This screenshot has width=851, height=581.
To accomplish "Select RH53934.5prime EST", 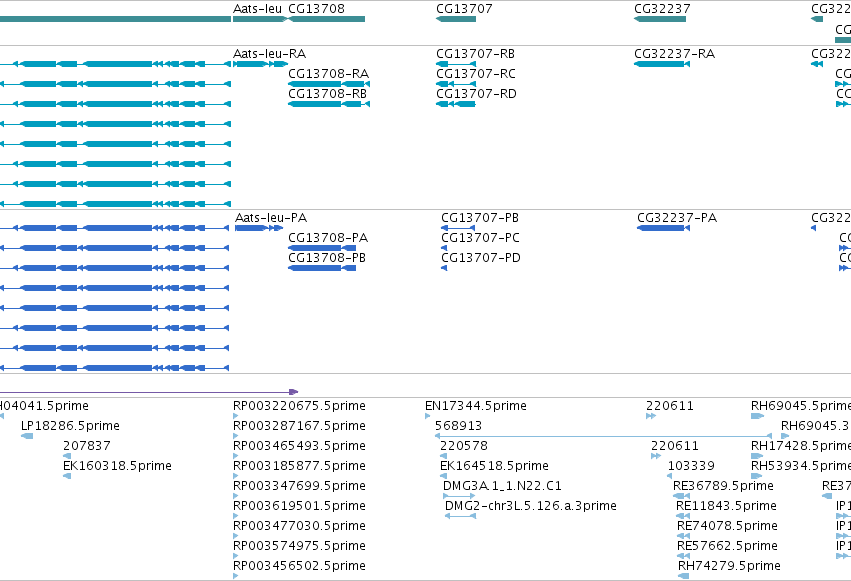I will click(801, 466).
